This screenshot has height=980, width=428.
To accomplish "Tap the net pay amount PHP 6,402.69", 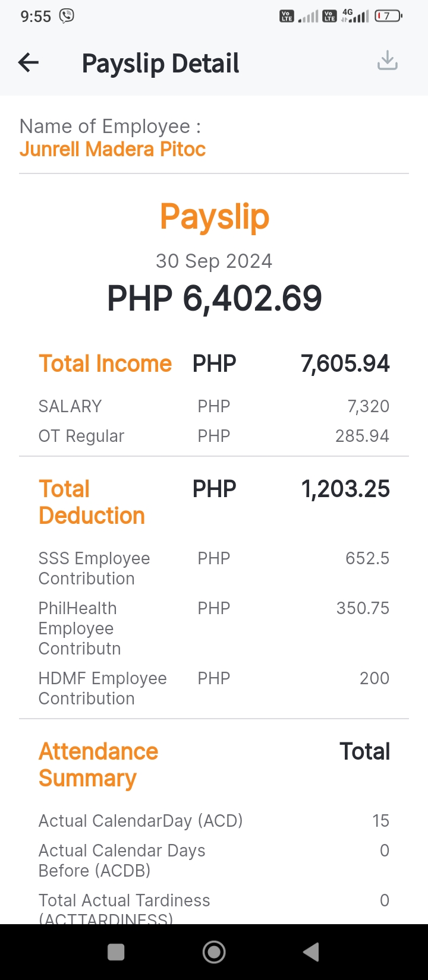I will tap(214, 298).
